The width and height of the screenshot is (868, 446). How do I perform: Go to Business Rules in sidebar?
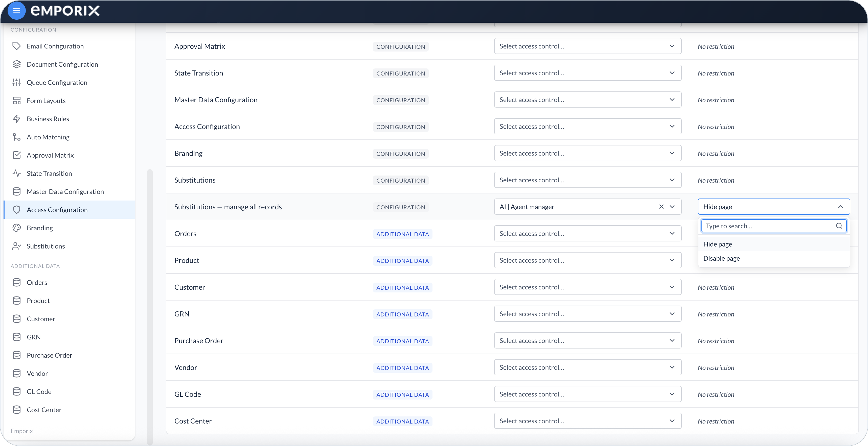(69, 118)
